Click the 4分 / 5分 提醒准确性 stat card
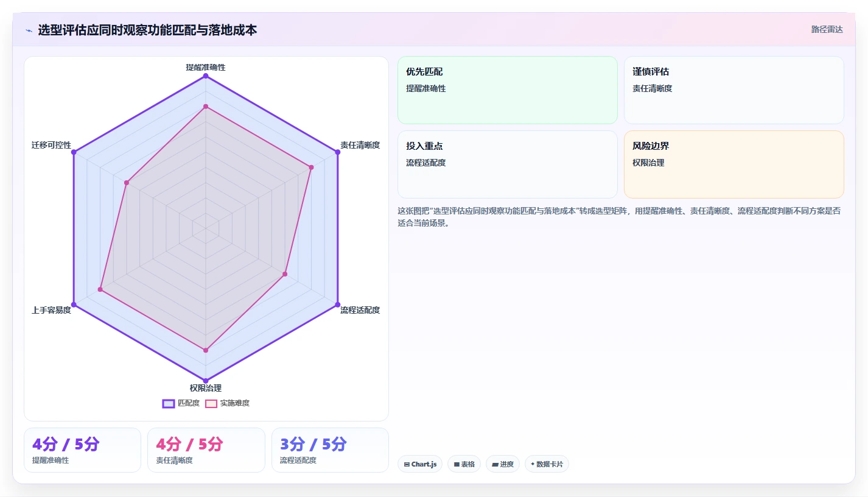 [82, 450]
